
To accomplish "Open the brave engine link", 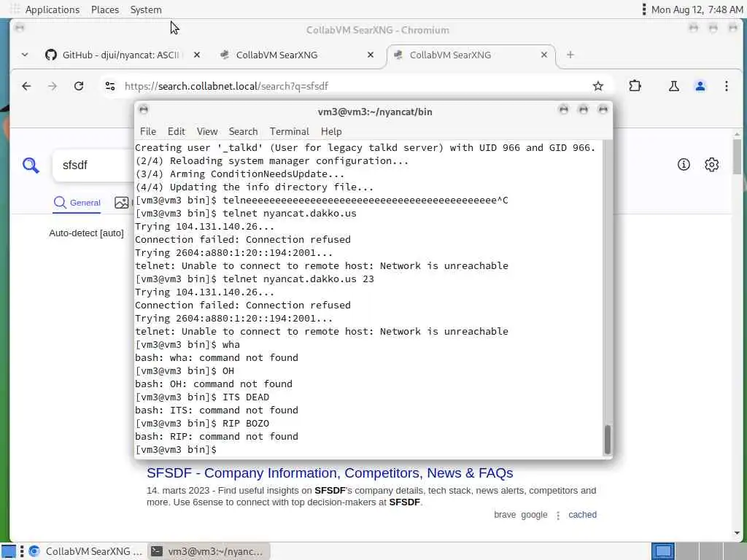I will (x=505, y=515).
